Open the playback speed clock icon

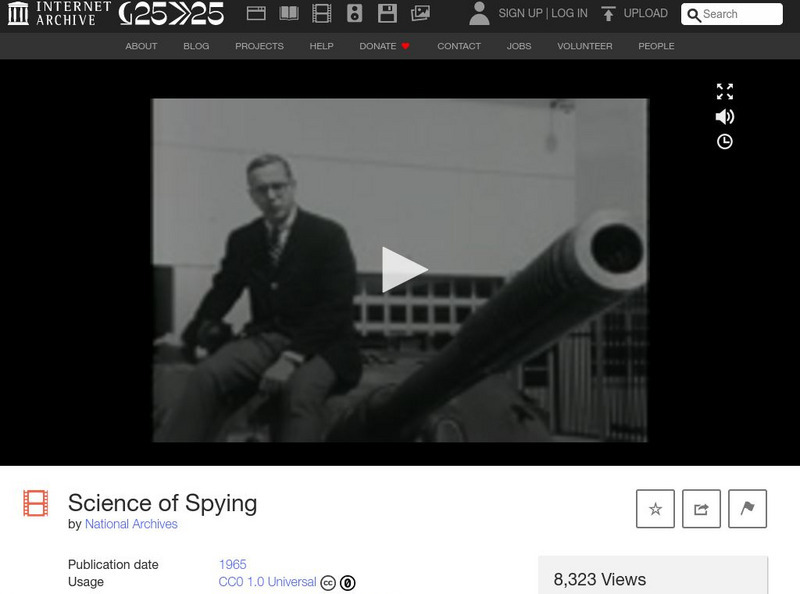(x=724, y=142)
